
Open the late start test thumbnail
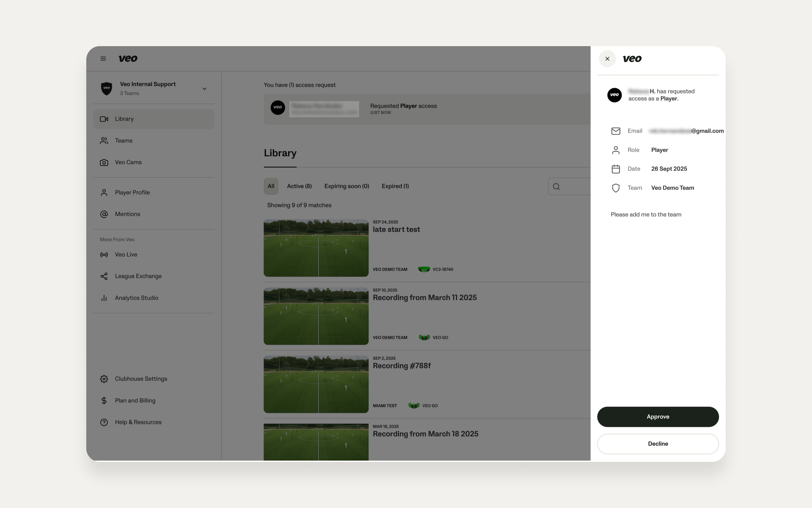coord(316,248)
